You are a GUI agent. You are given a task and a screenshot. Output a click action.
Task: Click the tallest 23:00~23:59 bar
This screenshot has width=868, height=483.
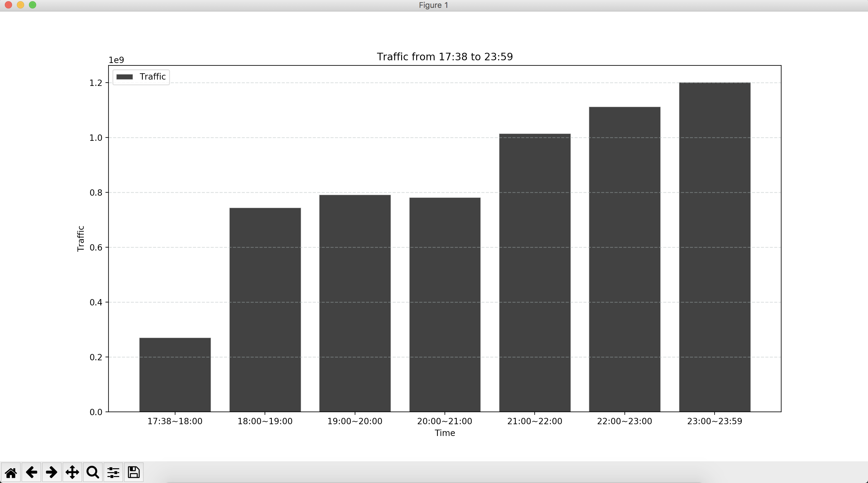(x=714, y=247)
